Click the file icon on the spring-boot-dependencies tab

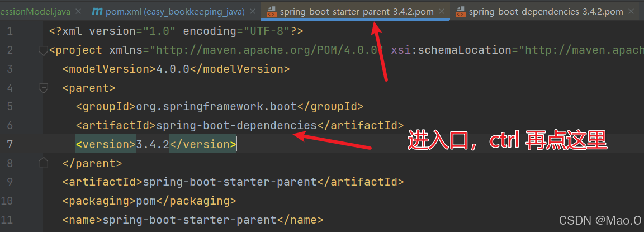pyautogui.click(x=461, y=12)
